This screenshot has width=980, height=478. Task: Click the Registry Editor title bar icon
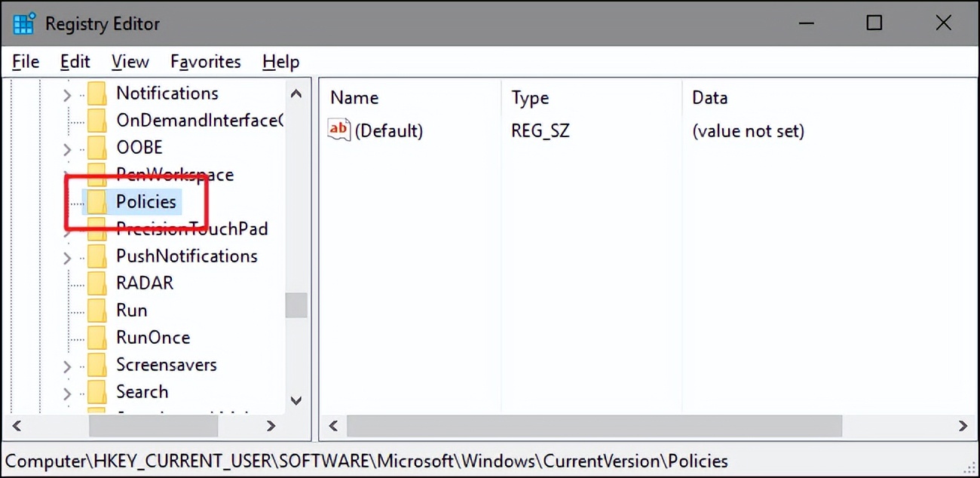tap(23, 23)
